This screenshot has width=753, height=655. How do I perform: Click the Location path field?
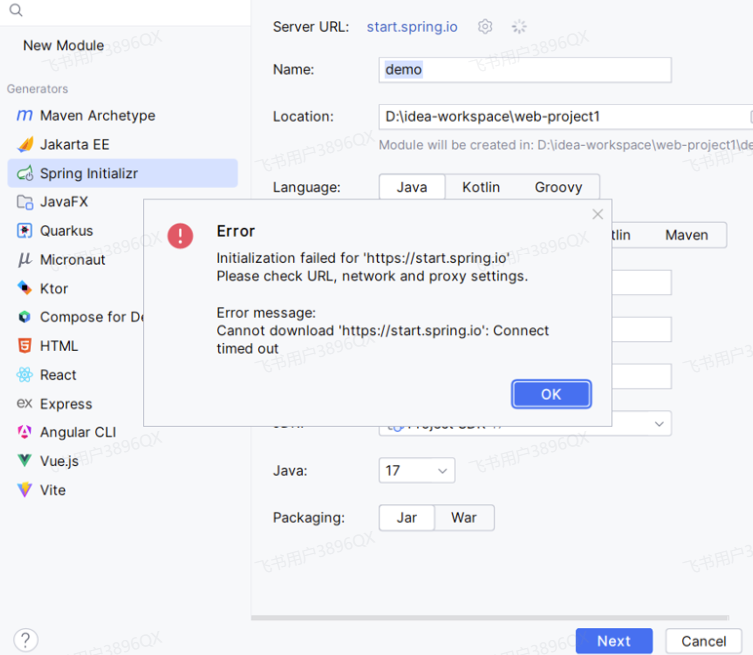(x=566, y=117)
